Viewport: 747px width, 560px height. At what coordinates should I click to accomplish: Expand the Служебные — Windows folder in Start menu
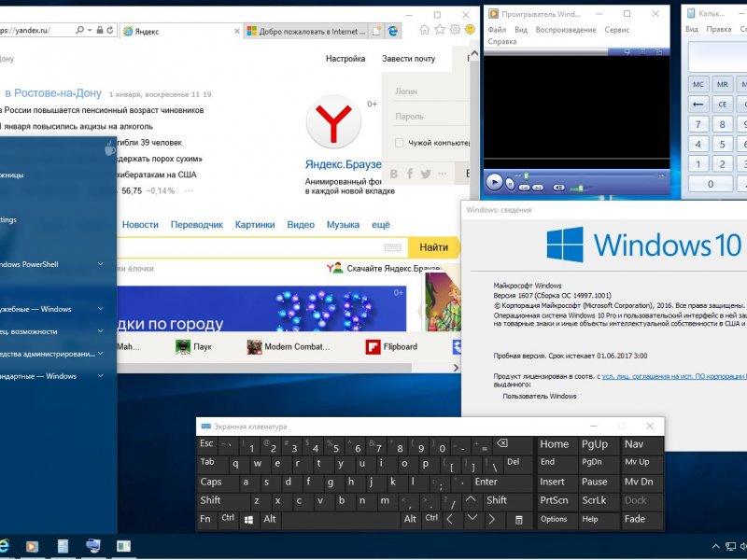point(101,309)
